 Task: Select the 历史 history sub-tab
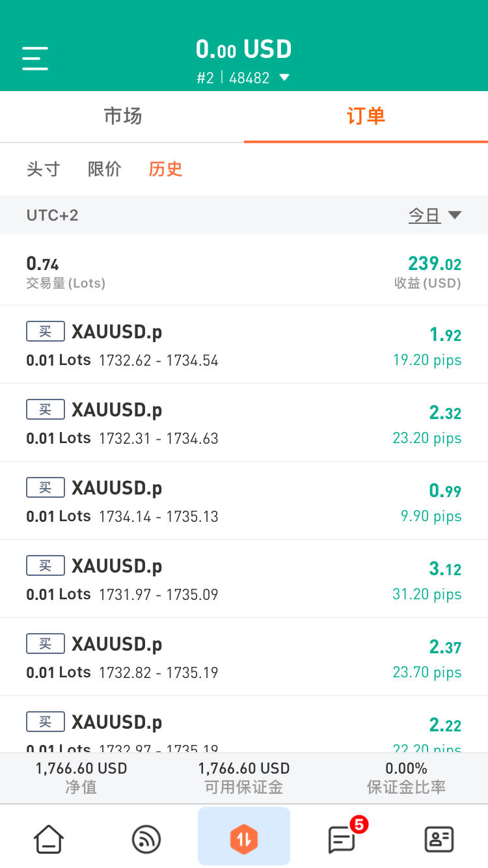[165, 169]
